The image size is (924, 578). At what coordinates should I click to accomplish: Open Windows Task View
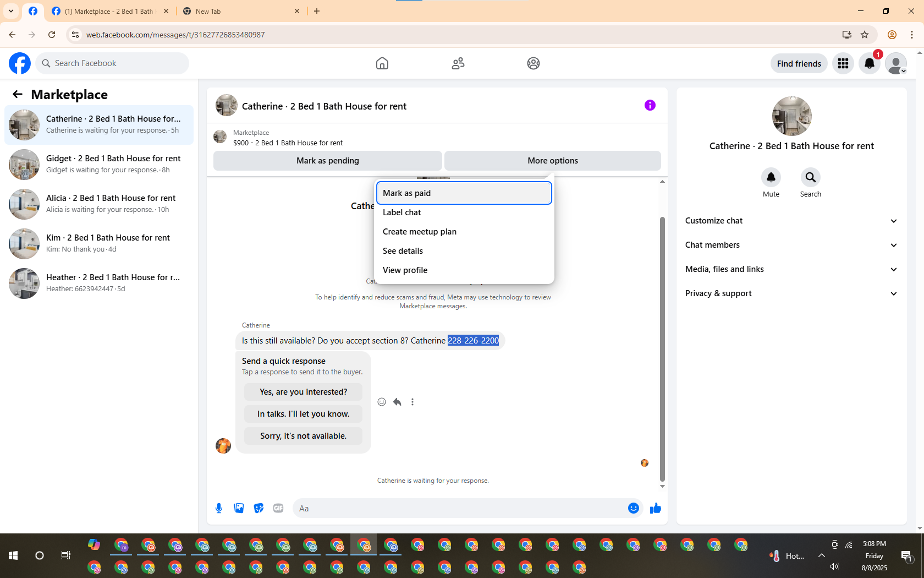[x=66, y=555]
